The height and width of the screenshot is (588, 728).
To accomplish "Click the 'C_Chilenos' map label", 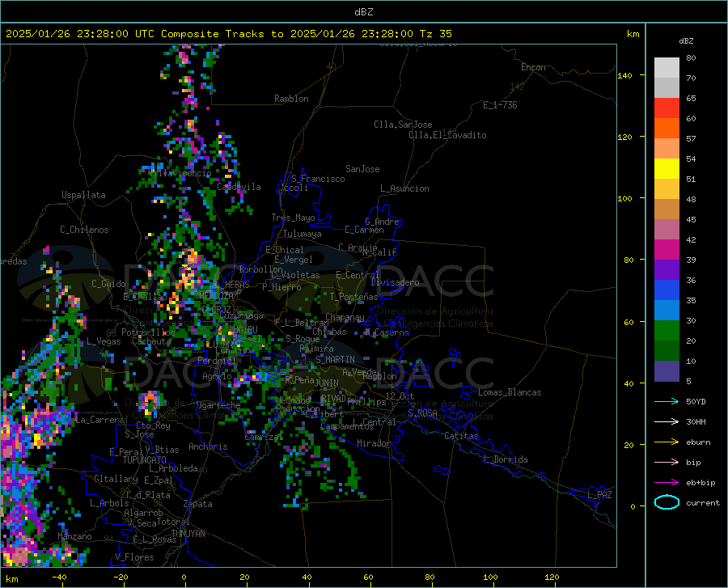I will coord(84,230).
